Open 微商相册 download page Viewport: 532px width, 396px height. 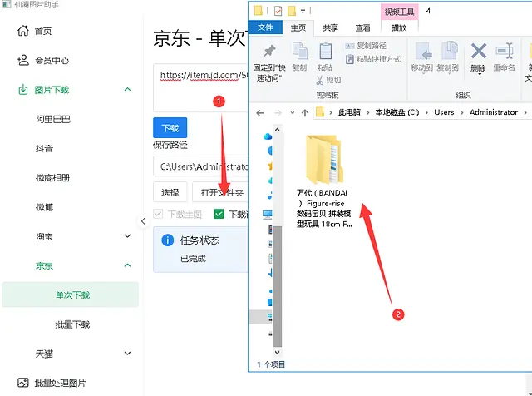coord(52,178)
